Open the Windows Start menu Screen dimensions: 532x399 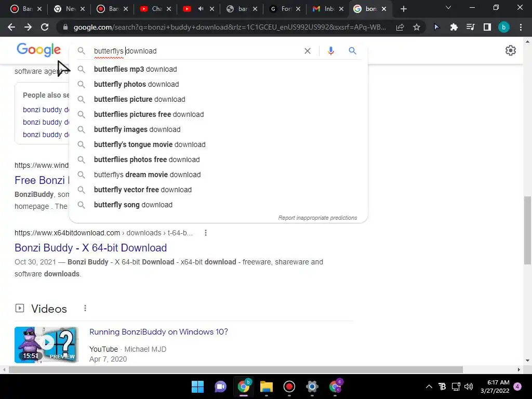pyautogui.click(x=197, y=387)
